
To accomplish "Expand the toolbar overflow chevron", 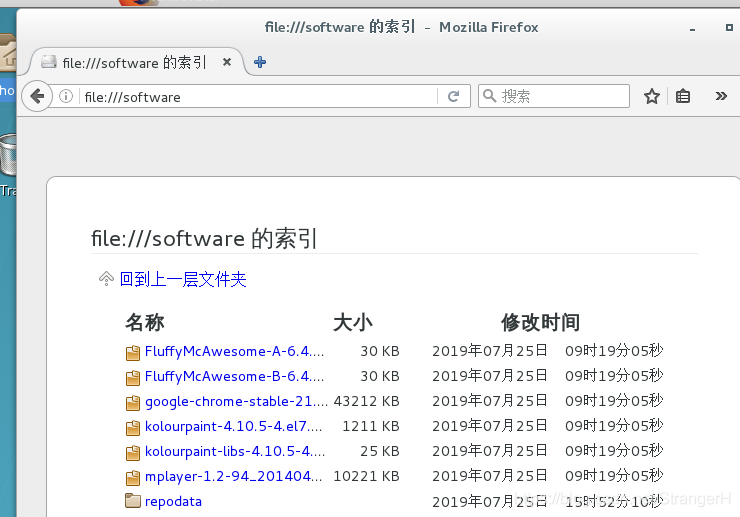I will pyautogui.click(x=721, y=96).
